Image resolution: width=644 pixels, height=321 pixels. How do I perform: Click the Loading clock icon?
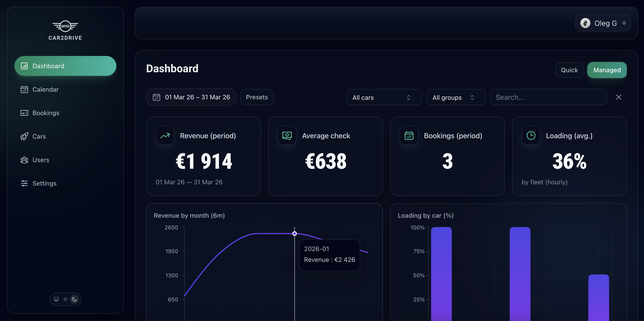click(531, 136)
